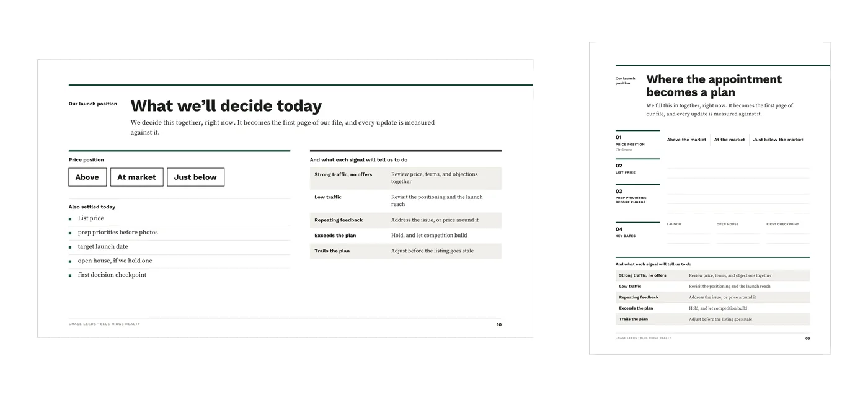
Task: Click "CHASE LEEDS · BLUE RIDGE REALTY" footer on slide 10
Action: (x=104, y=324)
